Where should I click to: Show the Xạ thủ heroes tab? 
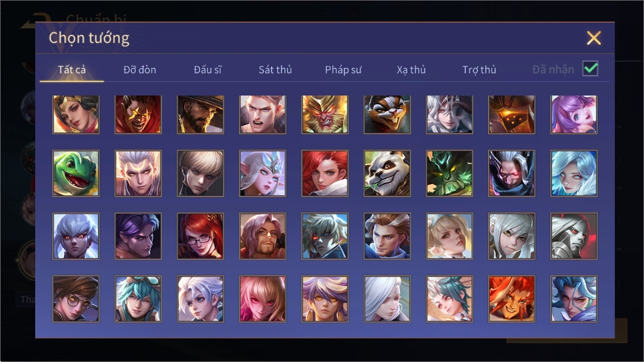point(411,70)
